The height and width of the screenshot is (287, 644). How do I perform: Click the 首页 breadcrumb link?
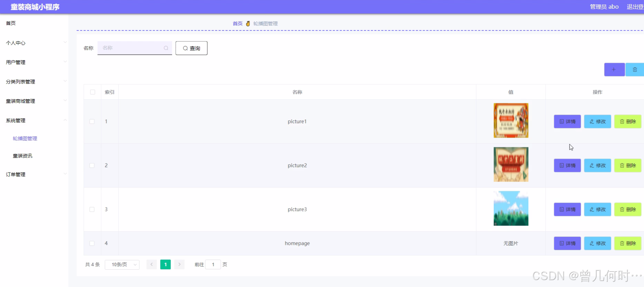[x=238, y=24]
